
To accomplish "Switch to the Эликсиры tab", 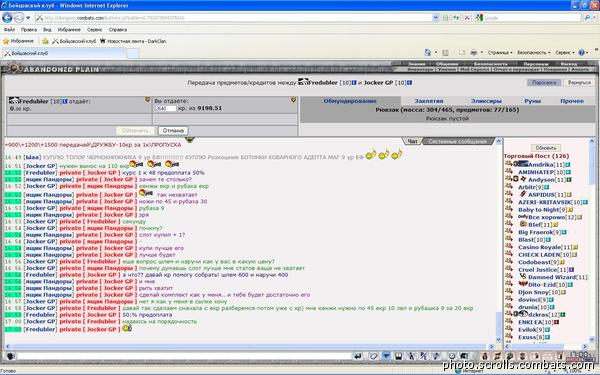I will click(x=486, y=101).
